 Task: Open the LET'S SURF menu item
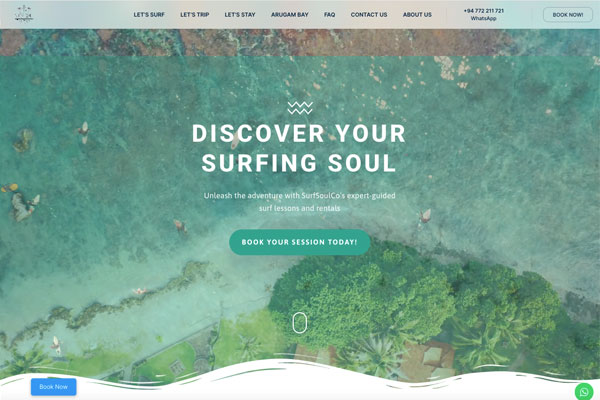[x=149, y=15]
